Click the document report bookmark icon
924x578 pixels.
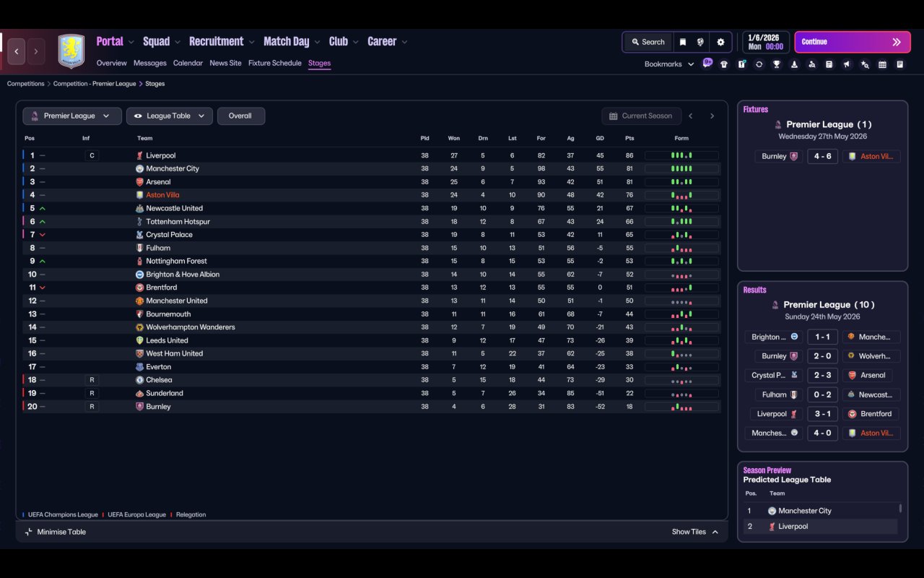click(829, 64)
